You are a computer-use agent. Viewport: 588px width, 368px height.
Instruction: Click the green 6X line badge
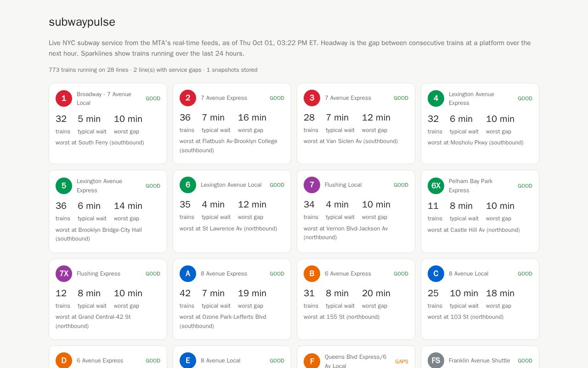pos(436,186)
